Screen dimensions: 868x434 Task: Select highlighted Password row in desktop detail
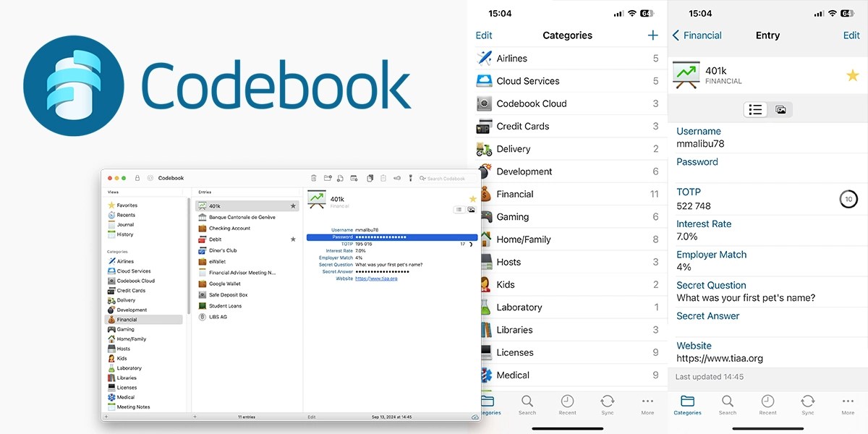(392, 237)
